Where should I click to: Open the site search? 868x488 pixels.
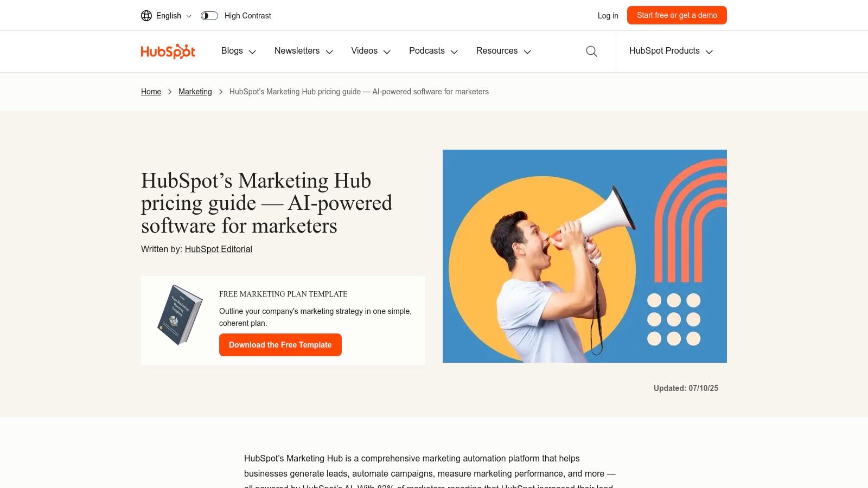[x=591, y=51]
